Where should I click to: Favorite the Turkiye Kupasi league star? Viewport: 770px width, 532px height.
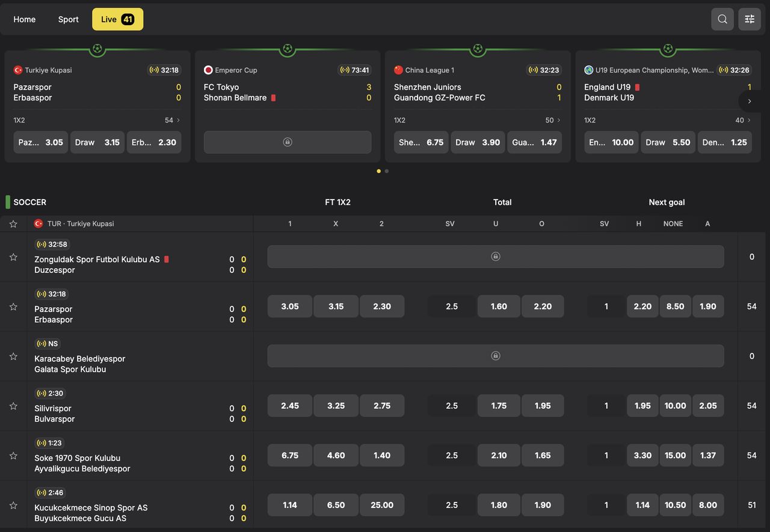13,224
